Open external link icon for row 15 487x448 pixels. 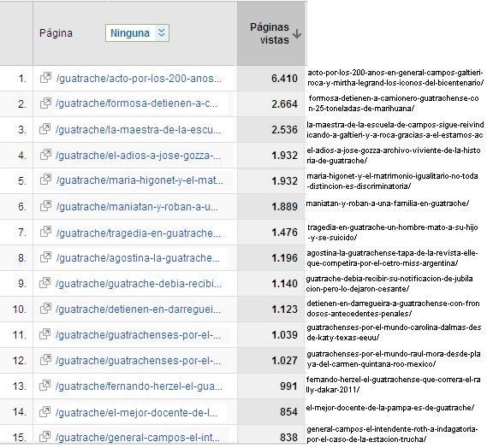(45, 437)
